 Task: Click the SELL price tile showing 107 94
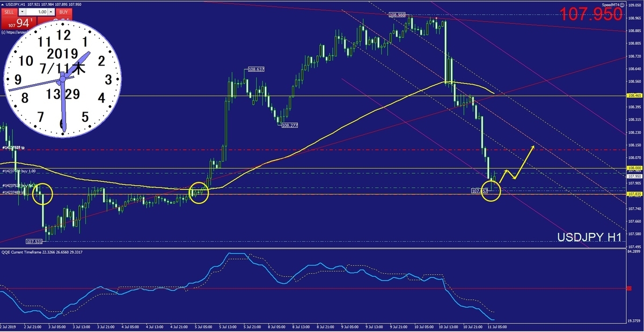pyautogui.click(x=18, y=23)
